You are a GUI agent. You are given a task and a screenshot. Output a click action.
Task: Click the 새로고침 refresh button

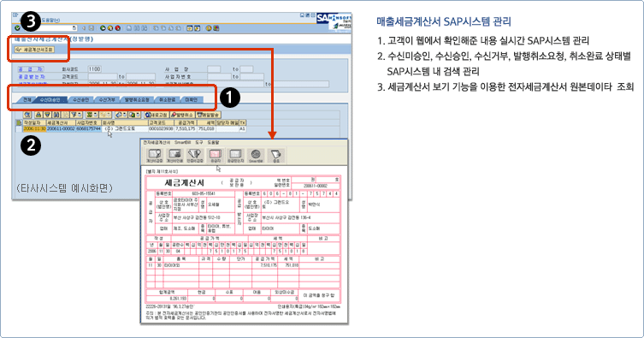[x=157, y=115]
